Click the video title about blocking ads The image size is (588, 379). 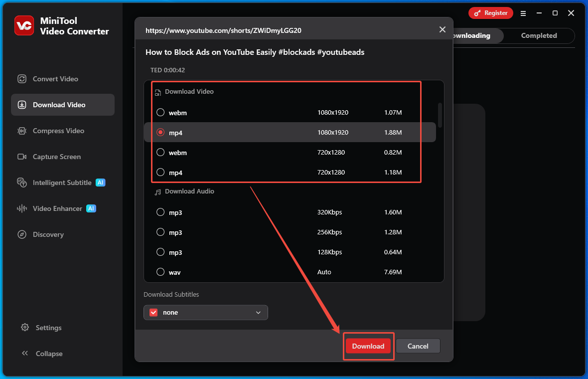[255, 52]
